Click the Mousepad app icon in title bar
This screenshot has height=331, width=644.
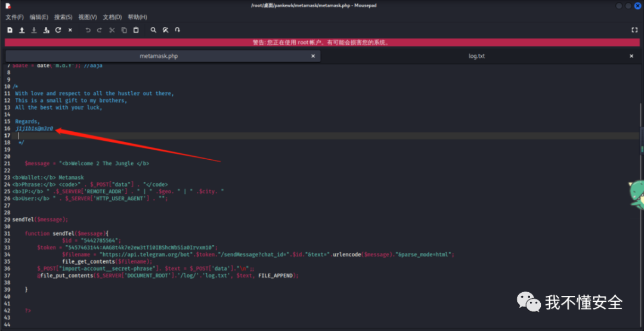click(x=8, y=6)
